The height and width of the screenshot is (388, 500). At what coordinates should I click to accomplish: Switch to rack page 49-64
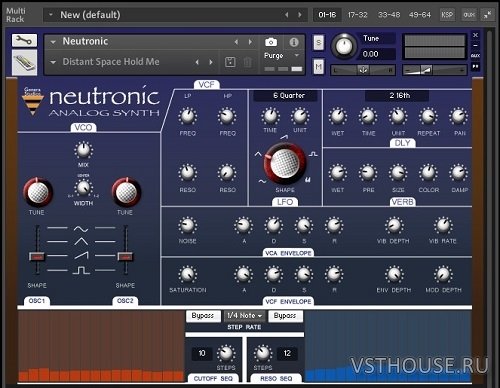pyautogui.click(x=420, y=15)
